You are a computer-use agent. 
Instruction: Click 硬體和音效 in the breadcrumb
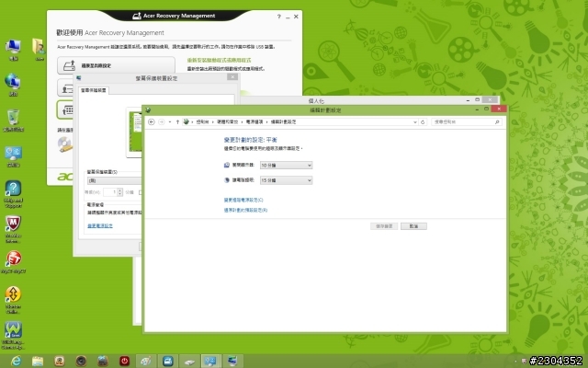227,122
